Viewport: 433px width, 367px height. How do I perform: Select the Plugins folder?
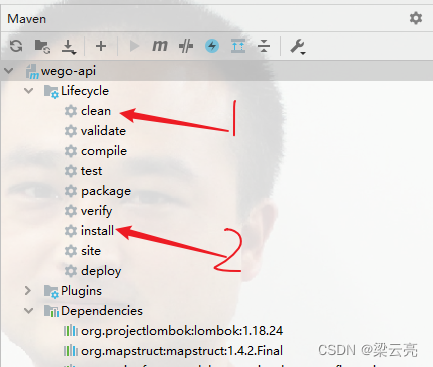coord(81,291)
